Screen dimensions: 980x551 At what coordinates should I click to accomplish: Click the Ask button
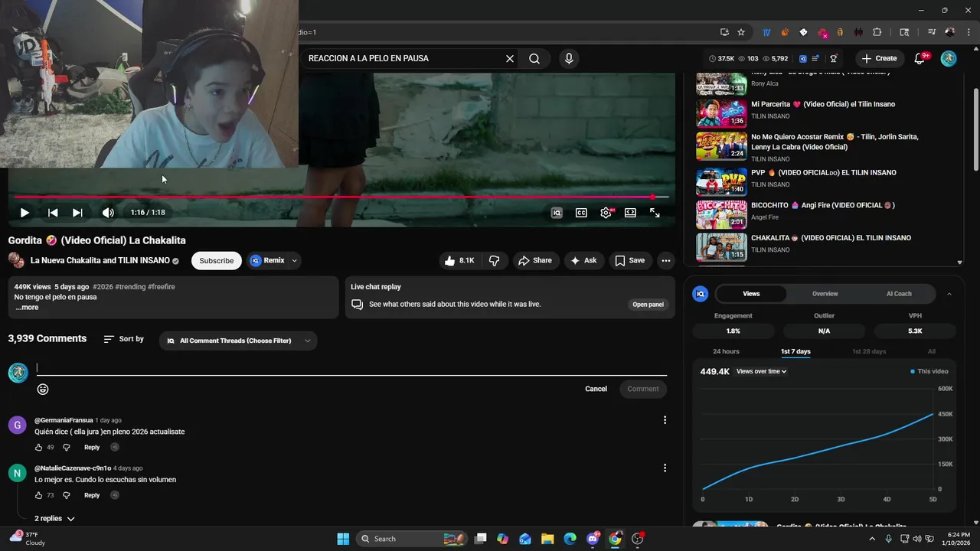pos(583,261)
